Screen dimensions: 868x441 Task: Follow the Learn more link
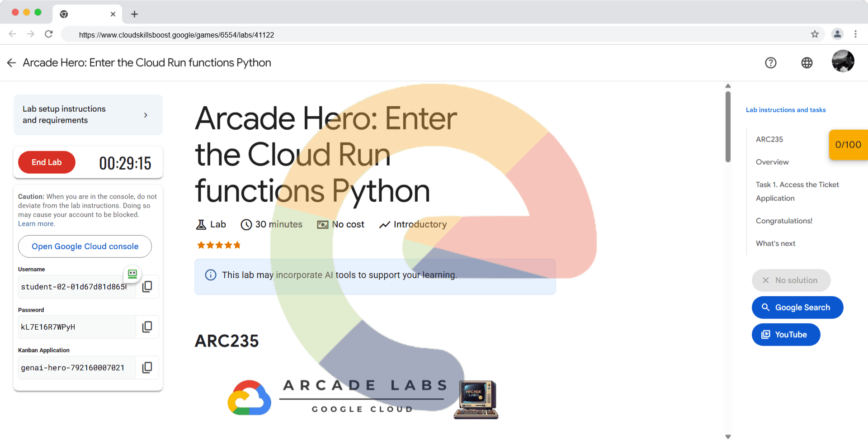[x=36, y=224]
